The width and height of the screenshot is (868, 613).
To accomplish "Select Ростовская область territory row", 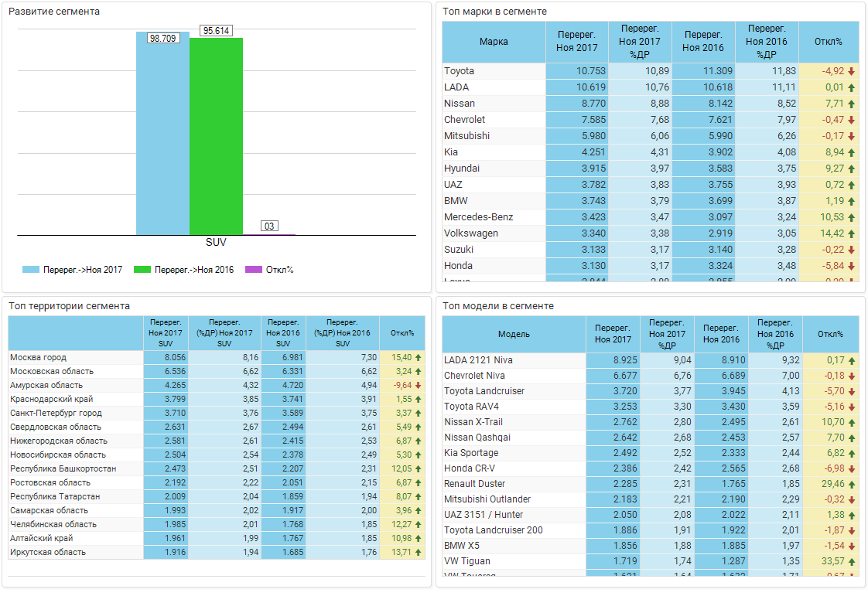I will [x=217, y=482].
